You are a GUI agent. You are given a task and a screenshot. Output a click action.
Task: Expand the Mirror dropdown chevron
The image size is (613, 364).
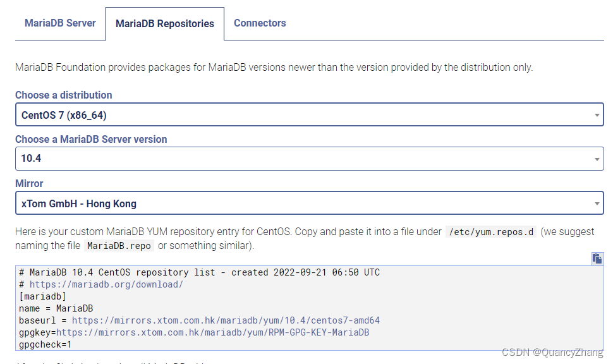[597, 203]
